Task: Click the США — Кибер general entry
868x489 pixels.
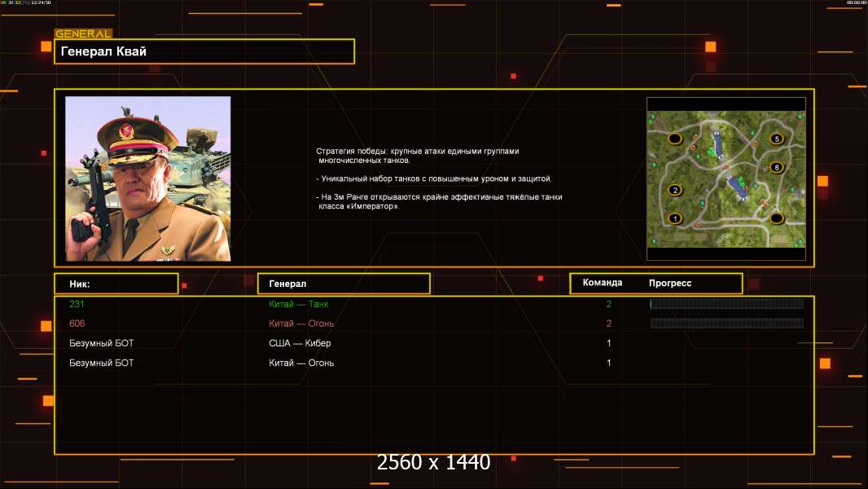Action: 300,343
